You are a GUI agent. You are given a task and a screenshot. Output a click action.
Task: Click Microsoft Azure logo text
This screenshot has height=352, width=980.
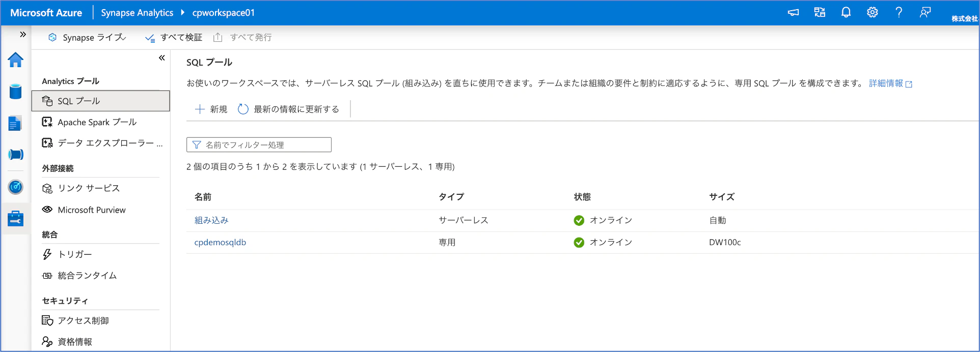pos(46,13)
